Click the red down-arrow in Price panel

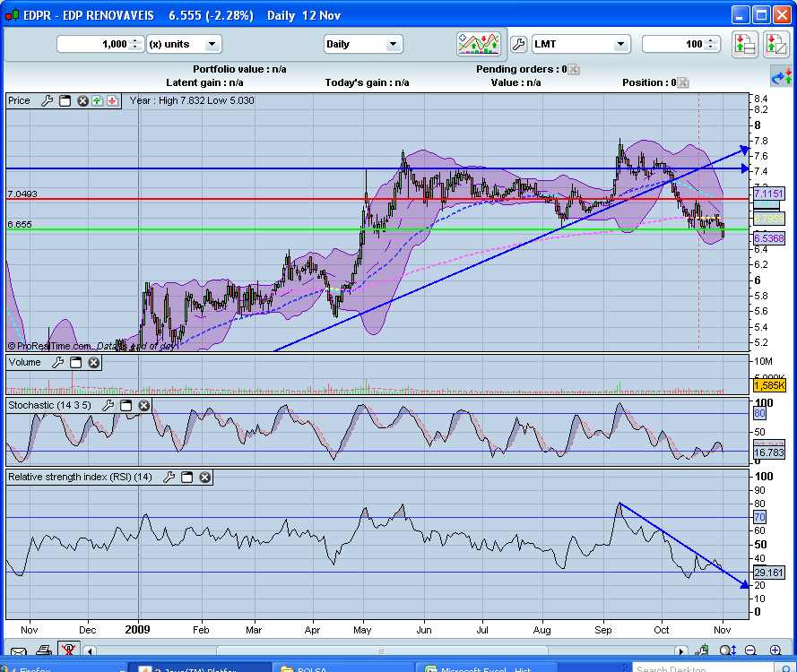coord(112,100)
